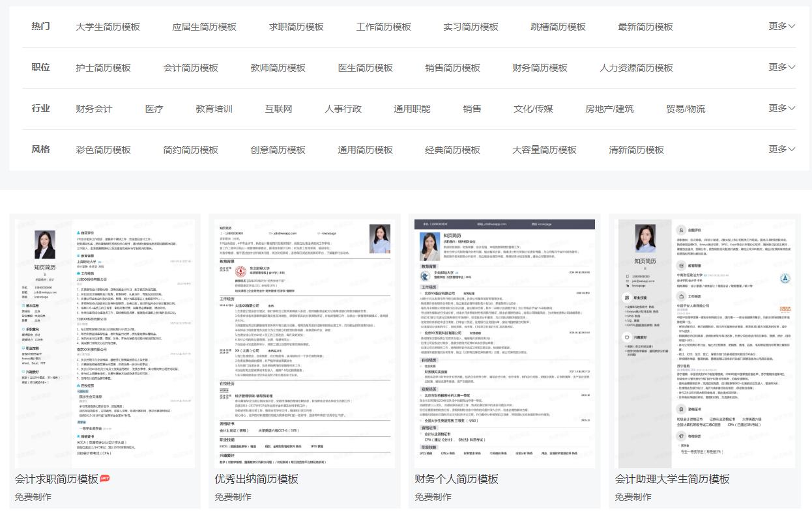Image resolution: width=812 pixels, height=517 pixels.
Task: Choose 清新简历模板 style
Action: pyautogui.click(x=636, y=150)
